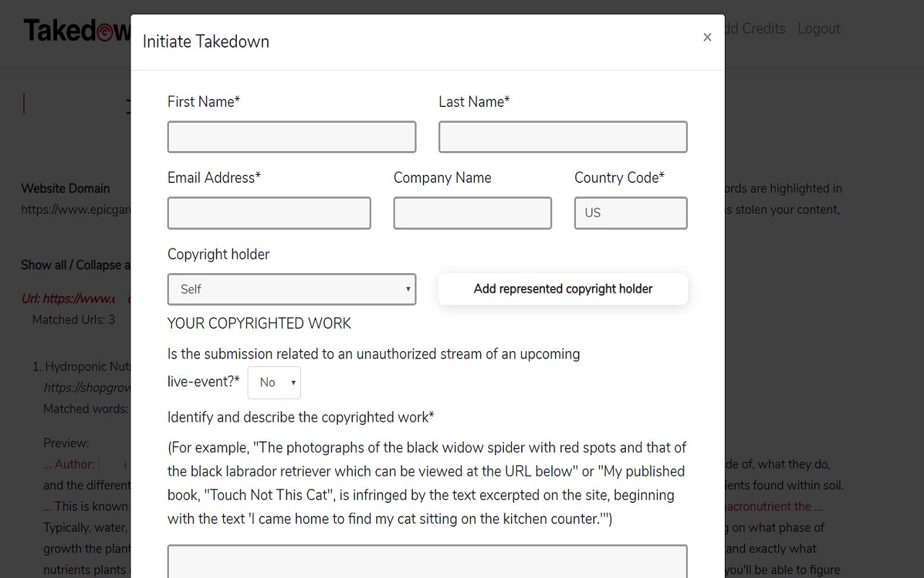924x578 pixels.
Task: Follow the shopgrow result URL
Action: click(87, 388)
